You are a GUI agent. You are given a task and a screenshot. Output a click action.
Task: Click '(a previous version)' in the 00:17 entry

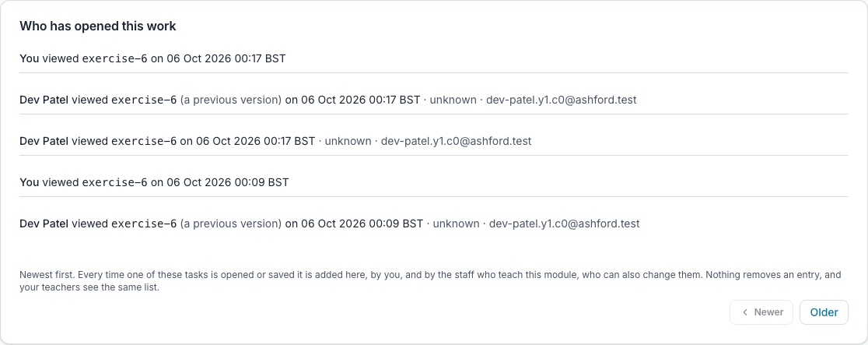click(231, 100)
